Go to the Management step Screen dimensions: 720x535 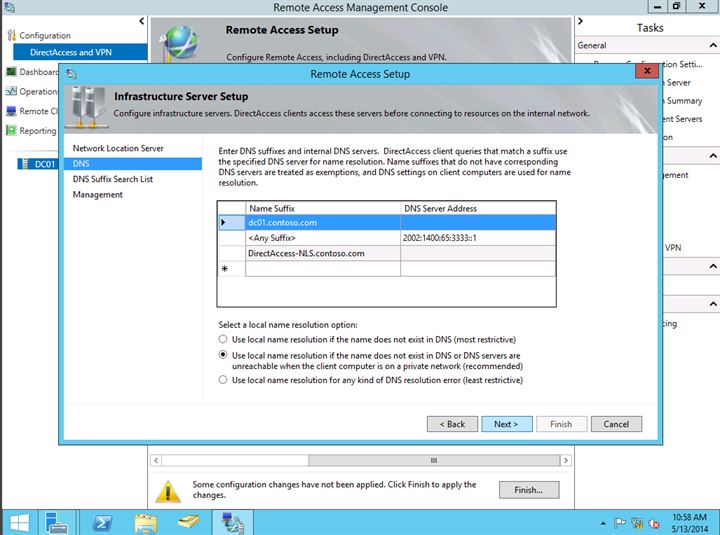pyautogui.click(x=97, y=195)
